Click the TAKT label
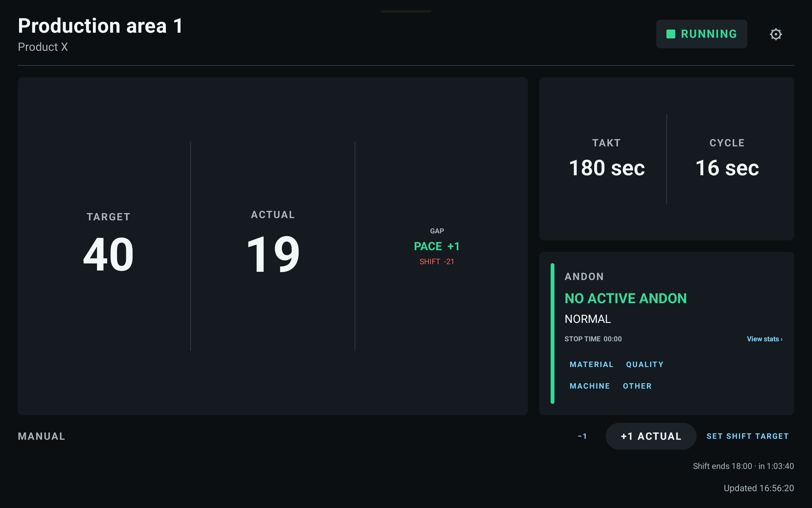812x508 pixels. point(606,143)
